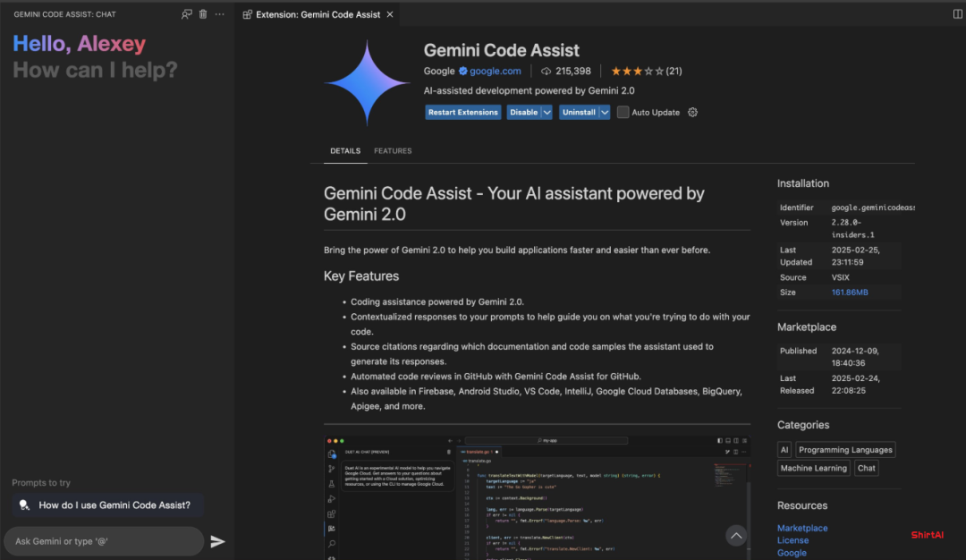Click the Programming Languages category tag
Image resolution: width=966 pixels, height=560 pixels.
click(845, 450)
